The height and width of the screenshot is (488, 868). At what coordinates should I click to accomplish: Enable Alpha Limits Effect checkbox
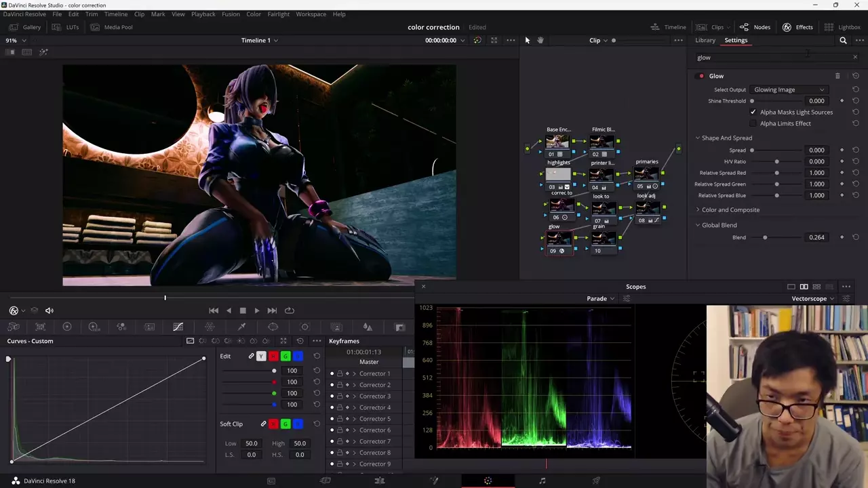pyautogui.click(x=753, y=123)
